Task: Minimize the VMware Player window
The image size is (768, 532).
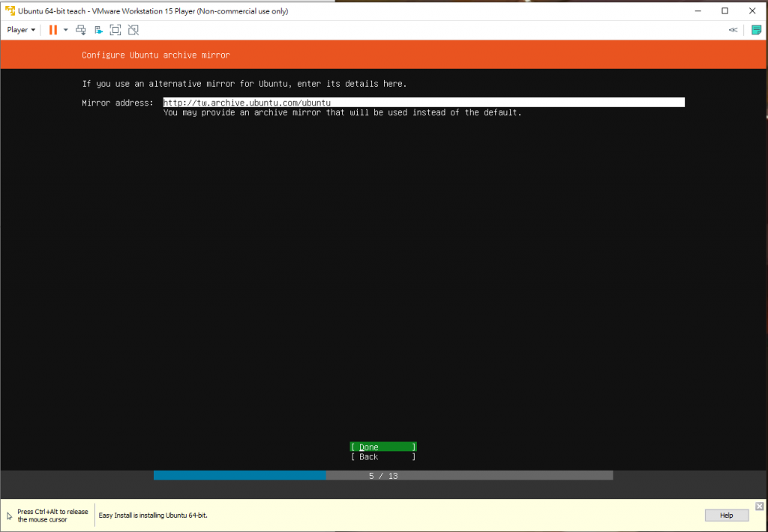Action: pos(698,10)
